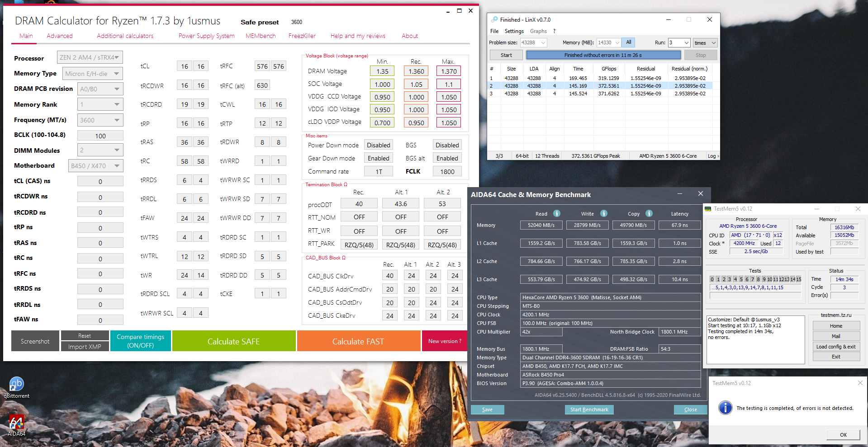Screen dimensions: 868x447
Task: Open the Memory Type dropdown
Action: pyautogui.click(x=93, y=74)
